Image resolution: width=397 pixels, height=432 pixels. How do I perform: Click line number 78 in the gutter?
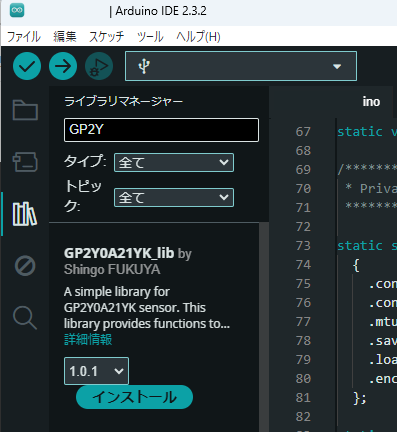point(303,341)
